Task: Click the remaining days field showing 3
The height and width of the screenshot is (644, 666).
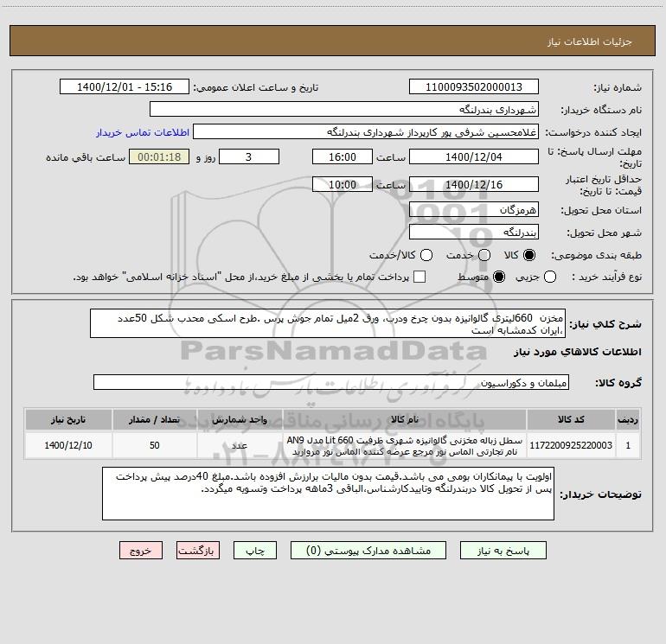Action: [249, 156]
